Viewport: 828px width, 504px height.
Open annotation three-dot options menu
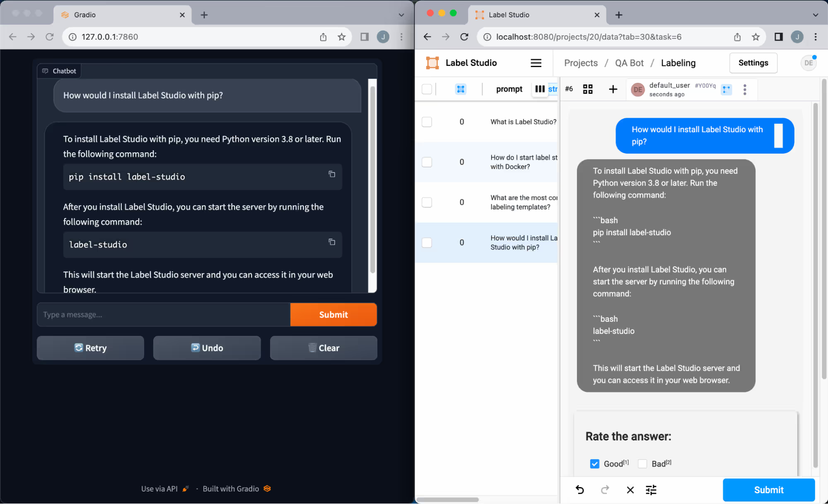point(745,89)
